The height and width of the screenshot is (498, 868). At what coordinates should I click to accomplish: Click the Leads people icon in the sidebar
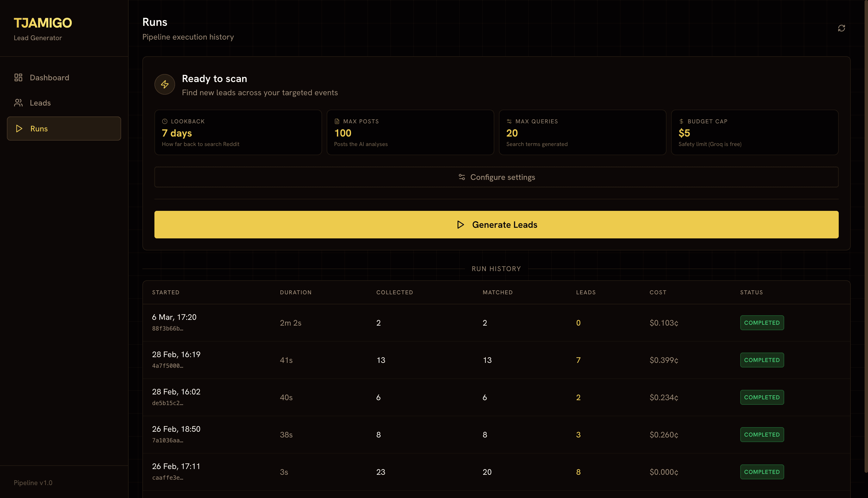(18, 103)
